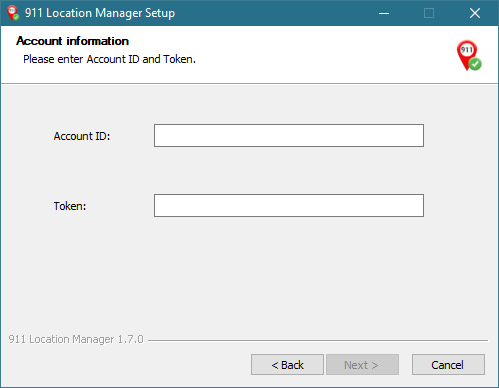Click the 911 pin icon in title bar
The image size is (499, 388).
(x=13, y=13)
